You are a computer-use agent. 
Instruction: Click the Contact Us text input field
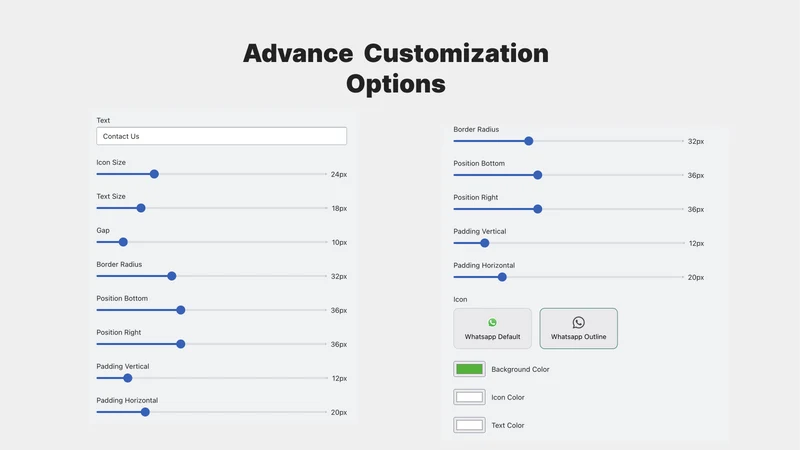221,136
